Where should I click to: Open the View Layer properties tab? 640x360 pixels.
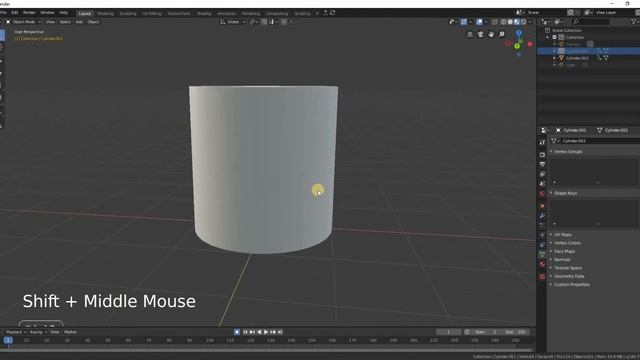coord(542,174)
